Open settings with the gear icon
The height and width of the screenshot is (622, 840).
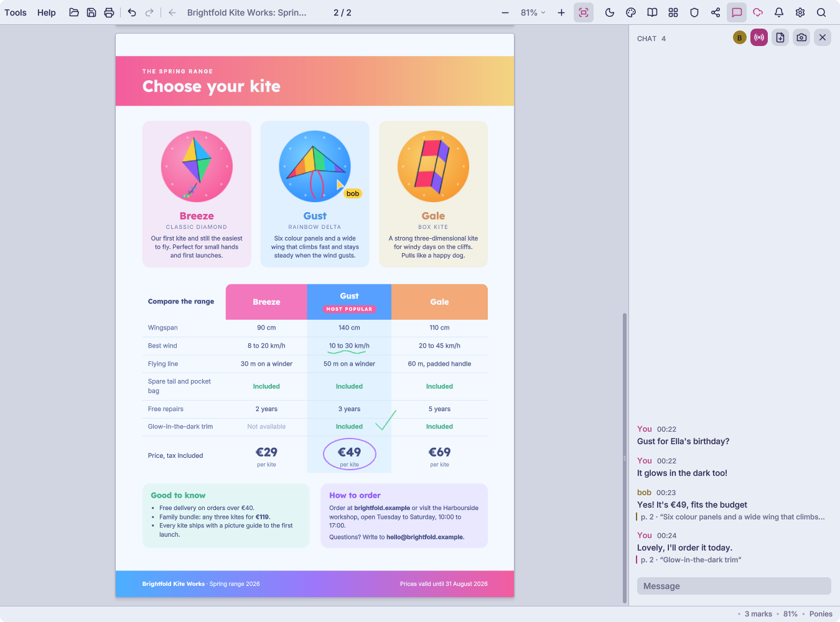[x=800, y=12]
